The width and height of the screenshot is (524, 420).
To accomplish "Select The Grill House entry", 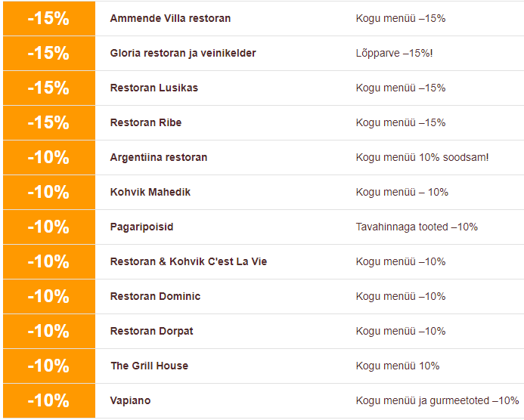I will pos(149,366).
